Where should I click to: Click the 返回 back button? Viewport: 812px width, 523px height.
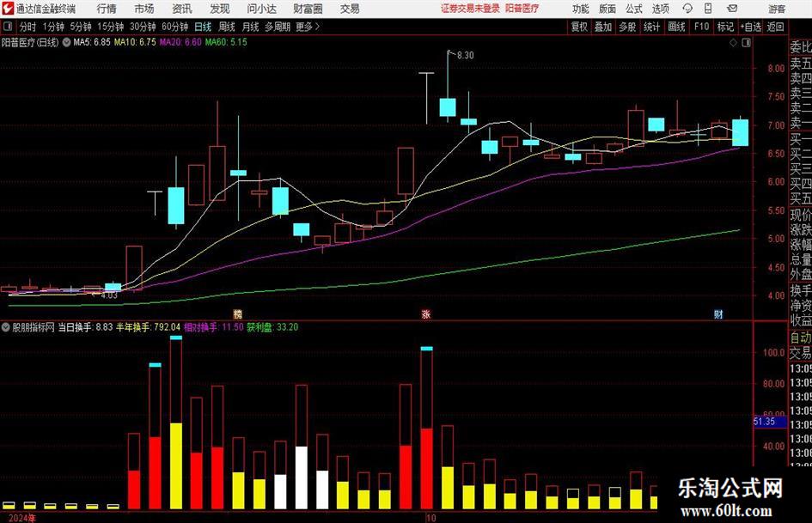tap(775, 27)
